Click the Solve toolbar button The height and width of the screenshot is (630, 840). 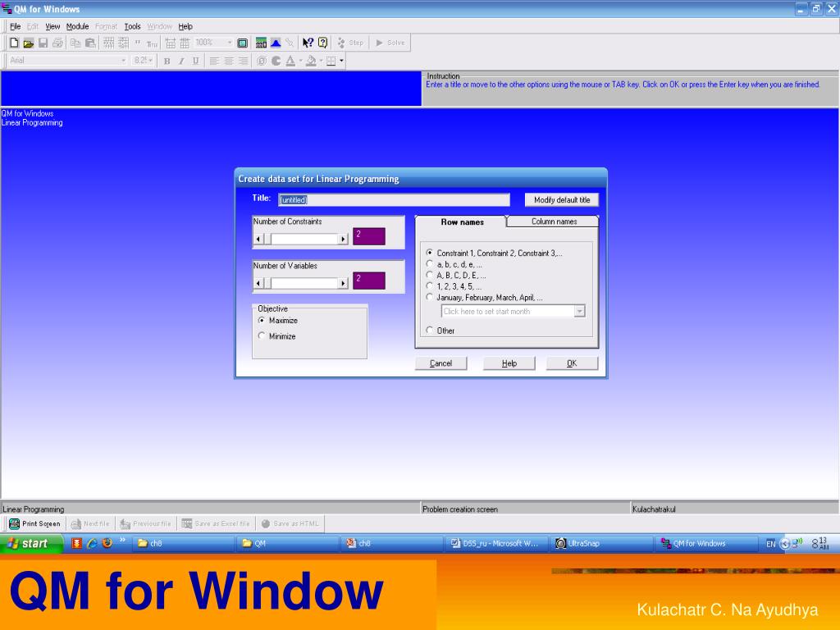tap(390, 43)
